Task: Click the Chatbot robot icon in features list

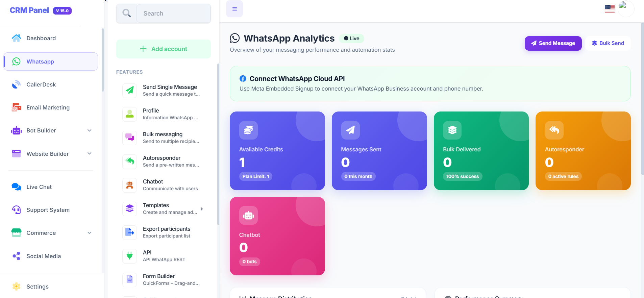Action: click(130, 185)
